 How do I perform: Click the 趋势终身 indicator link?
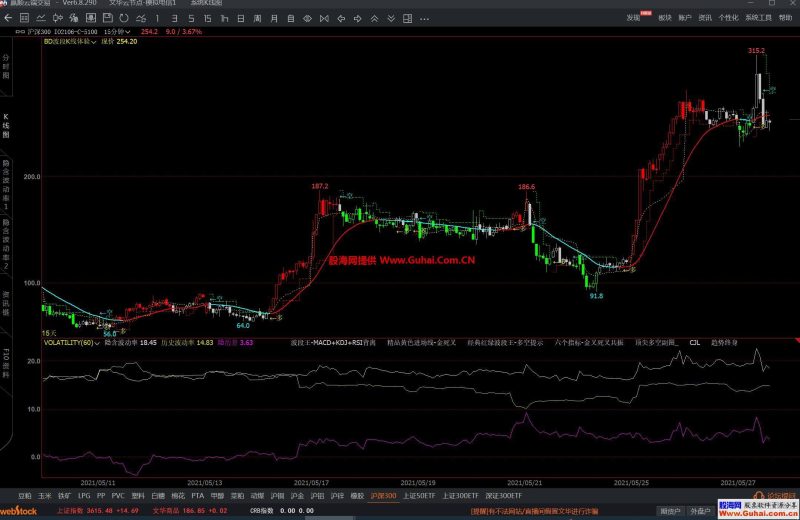pyautogui.click(x=724, y=343)
